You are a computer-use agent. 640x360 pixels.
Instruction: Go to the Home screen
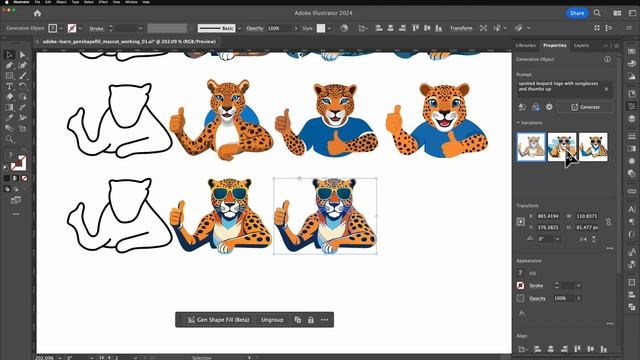pos(38,13)
